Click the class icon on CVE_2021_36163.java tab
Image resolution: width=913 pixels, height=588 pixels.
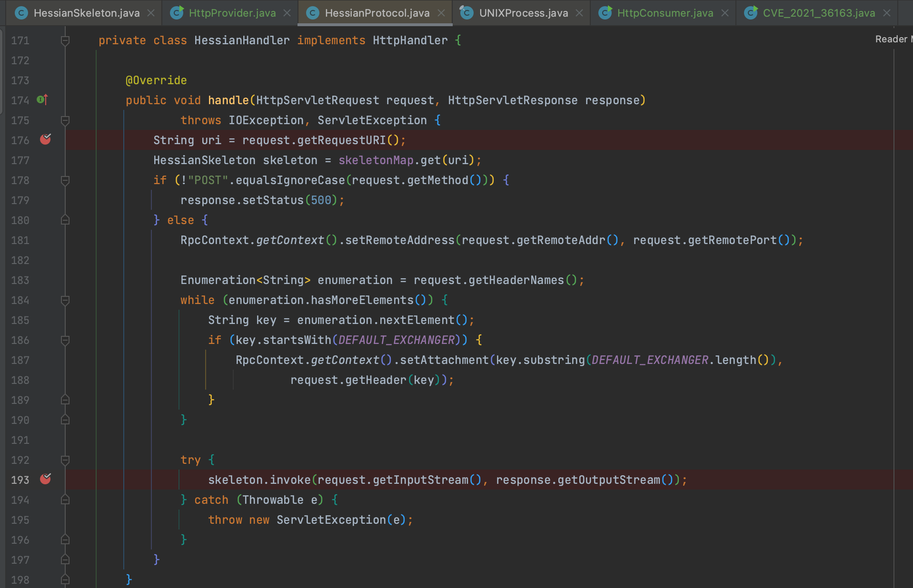coord(751,13)
